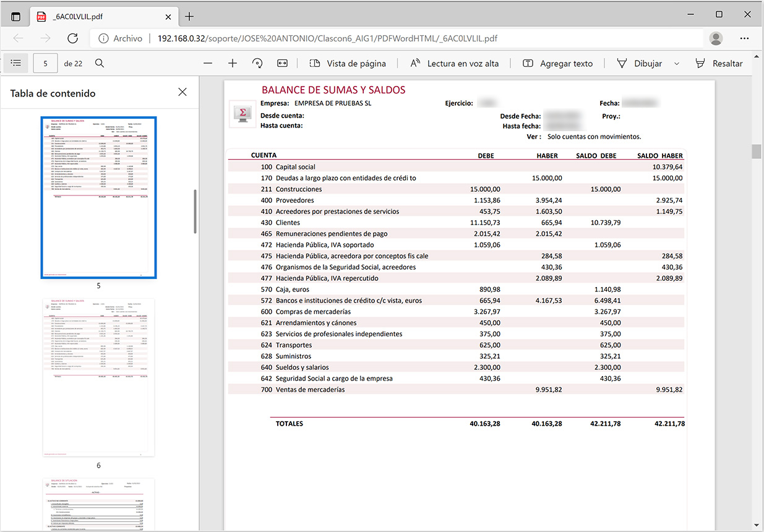Go forward to the next page
Image resolution: width=764 pixels, height=532 pixels.
(x=45, y=38)
